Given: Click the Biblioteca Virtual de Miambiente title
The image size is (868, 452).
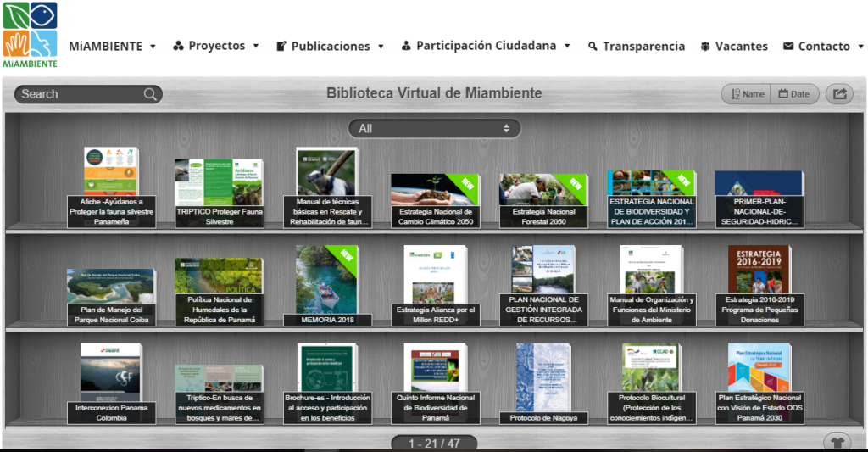Looking at the screenshot, I should (434, 93).
